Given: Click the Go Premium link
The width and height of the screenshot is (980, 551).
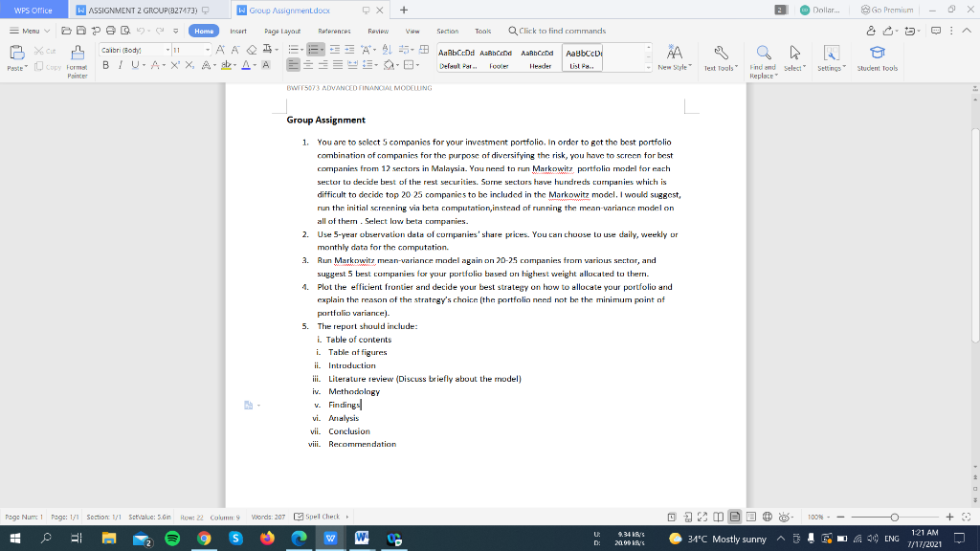Looking at the screenshot, I should tap(889, 11).
